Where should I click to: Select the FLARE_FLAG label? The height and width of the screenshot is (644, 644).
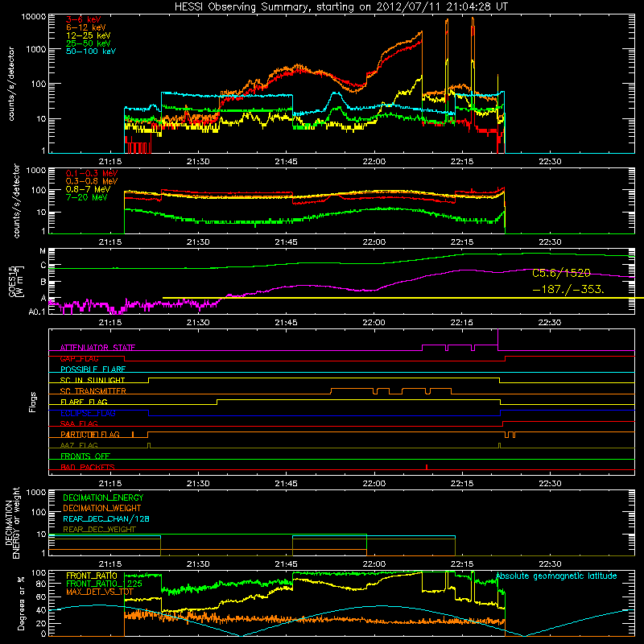[84, 402]
